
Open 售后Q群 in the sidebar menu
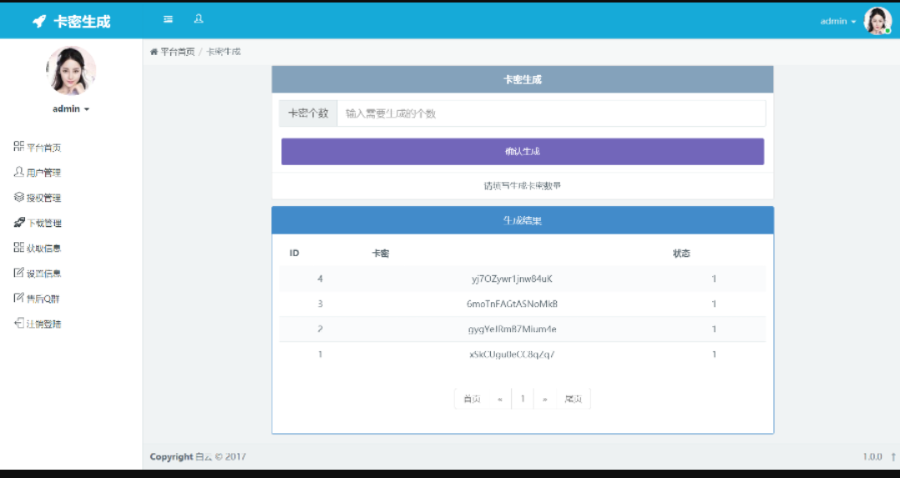[x=43, y=299]
